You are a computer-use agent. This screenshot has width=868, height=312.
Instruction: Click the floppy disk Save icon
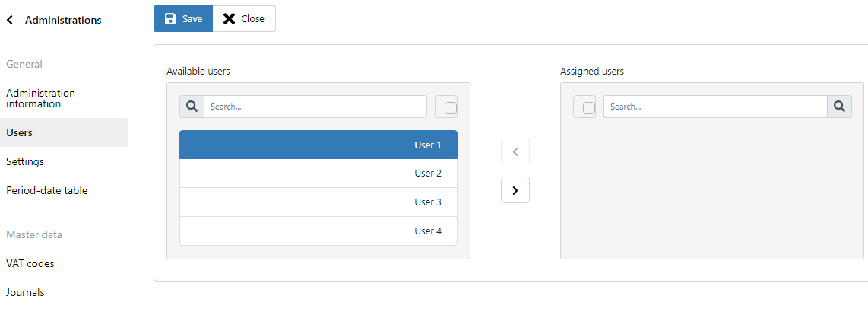pos(171,19)
